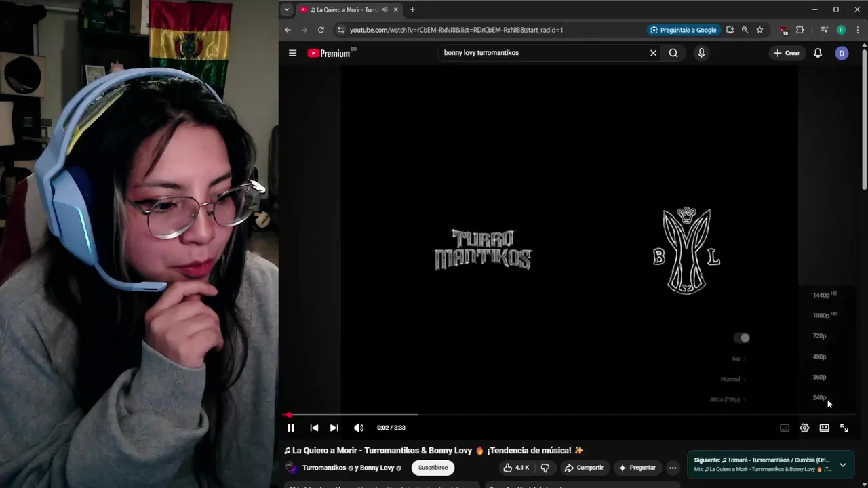Open the 'No' settings submenu
This screenshot has width=868, height=488.
click(738, 359)
